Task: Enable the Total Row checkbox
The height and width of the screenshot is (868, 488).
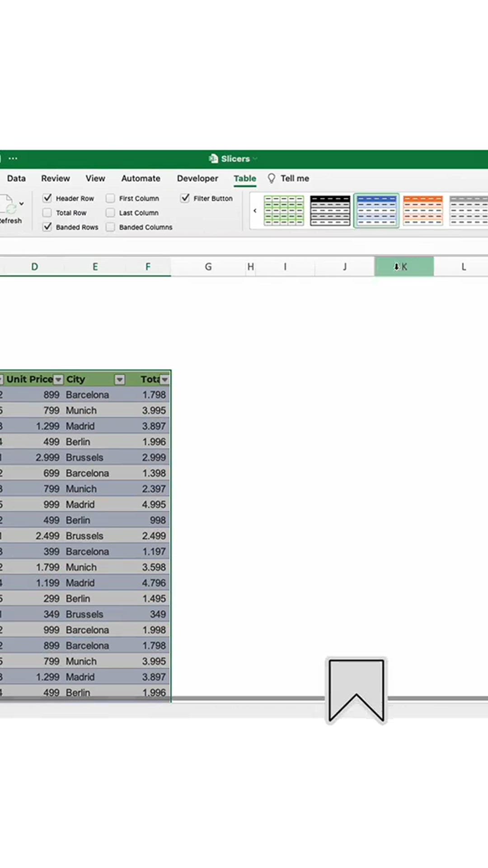Action: tap(47, 212)
